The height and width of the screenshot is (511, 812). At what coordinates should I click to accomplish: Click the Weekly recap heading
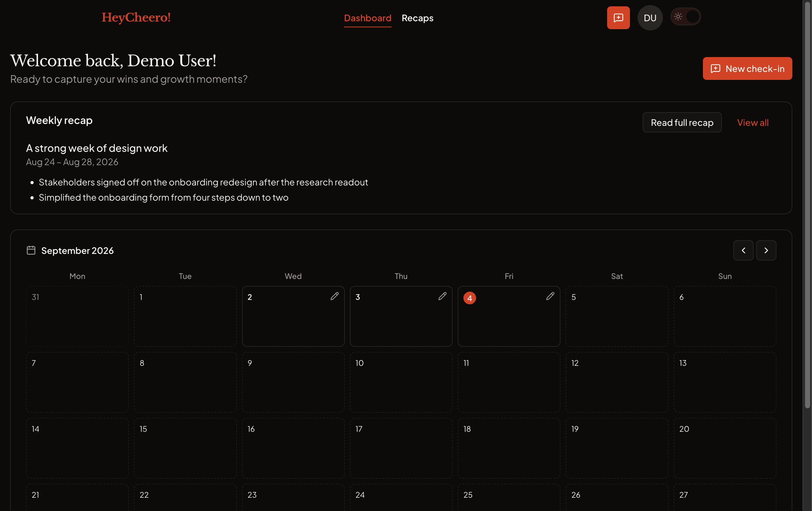(x=59, y=120)
